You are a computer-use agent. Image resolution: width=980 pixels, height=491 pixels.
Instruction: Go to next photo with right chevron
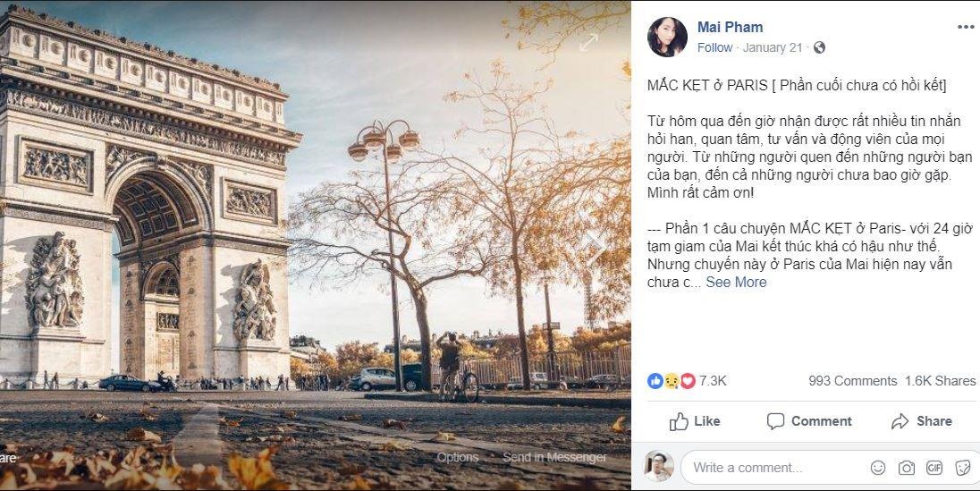(x=595, y=245)
